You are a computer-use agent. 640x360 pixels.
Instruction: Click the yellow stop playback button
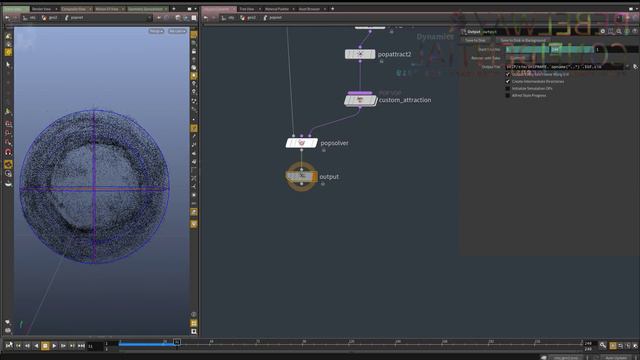click(x=45, y=346)
